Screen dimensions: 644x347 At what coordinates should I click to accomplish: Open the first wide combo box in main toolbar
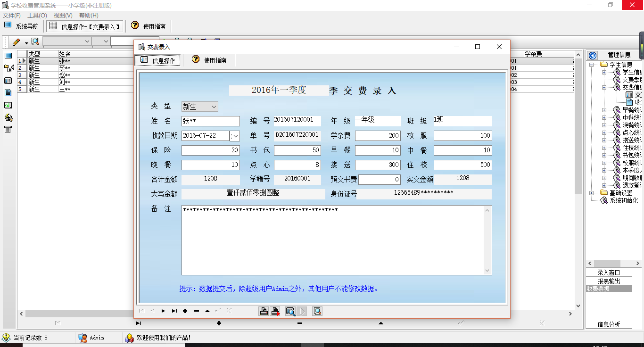point(66,41)
